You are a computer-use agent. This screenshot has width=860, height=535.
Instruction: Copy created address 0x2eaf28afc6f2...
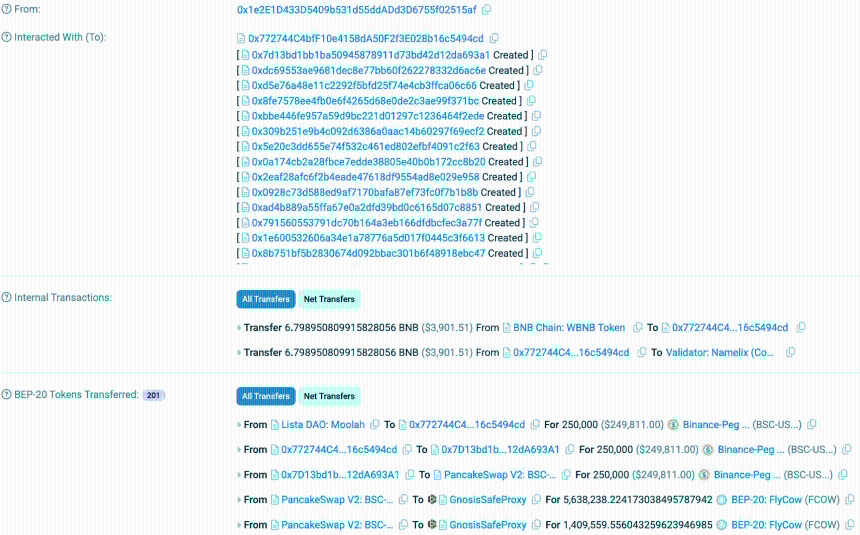pyautogui.click(x=531, y=177)
